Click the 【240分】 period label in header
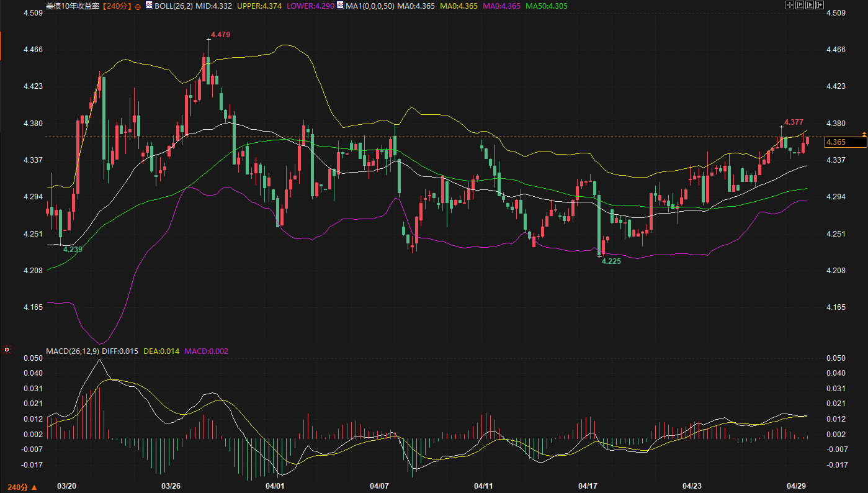The height and width of the screenshot is (493, 868). 117,6
